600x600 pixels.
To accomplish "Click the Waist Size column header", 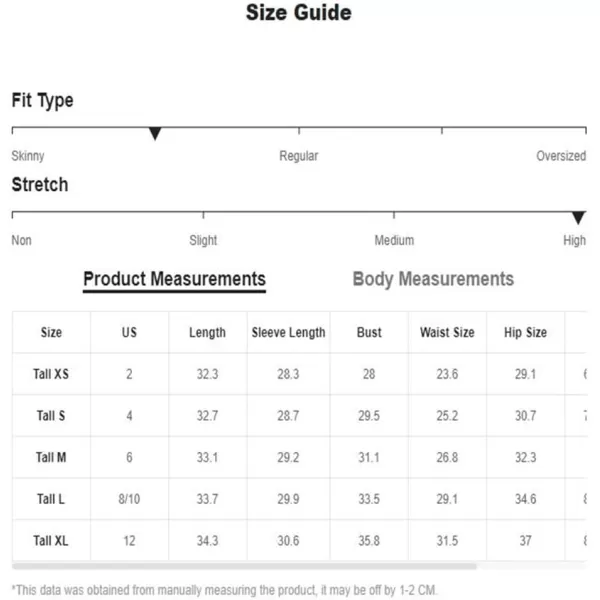I will click(447, 332).
